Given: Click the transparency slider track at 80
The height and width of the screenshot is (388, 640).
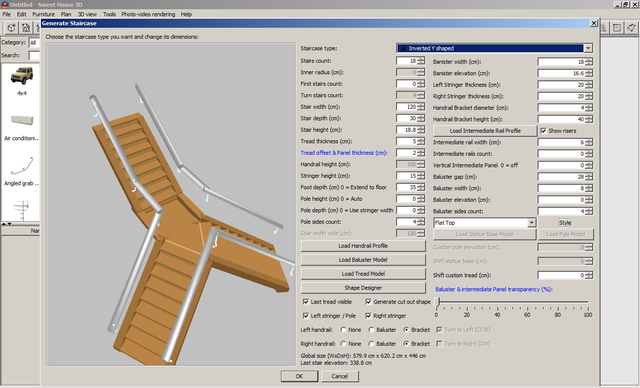Looking at the screenshot, I should (558, 302).
